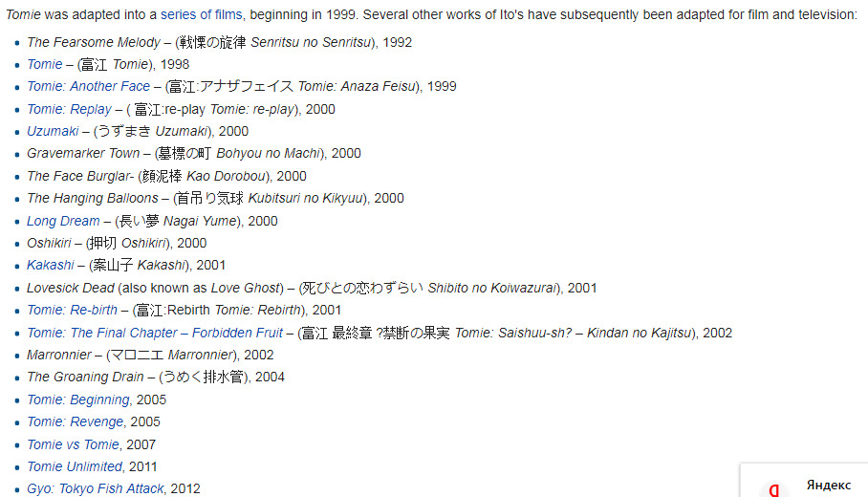
Task: Follow the Tomie: Replay link
Action: pos(69,109)
